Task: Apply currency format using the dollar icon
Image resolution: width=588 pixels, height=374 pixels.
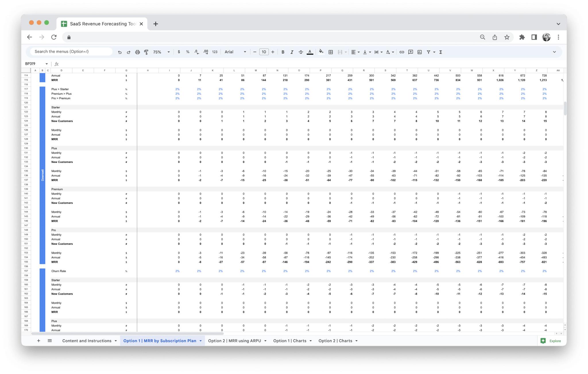Action: coord(179,52)
